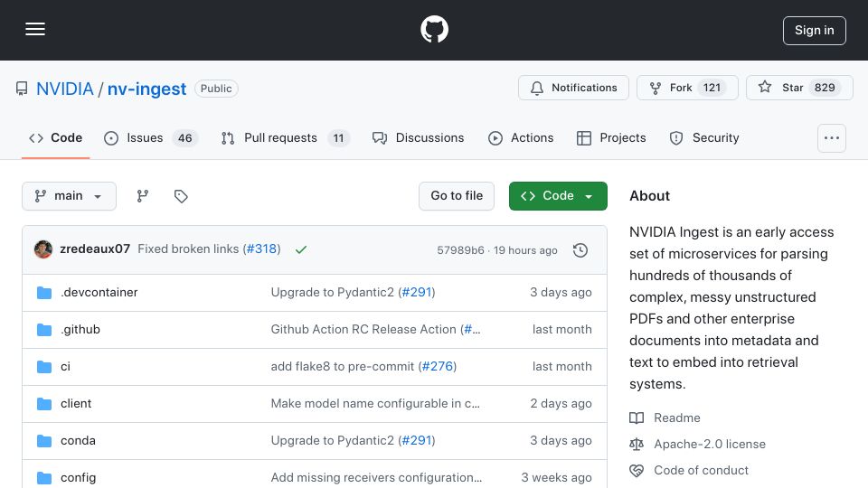Click folder icon next to client

[44, 403]
